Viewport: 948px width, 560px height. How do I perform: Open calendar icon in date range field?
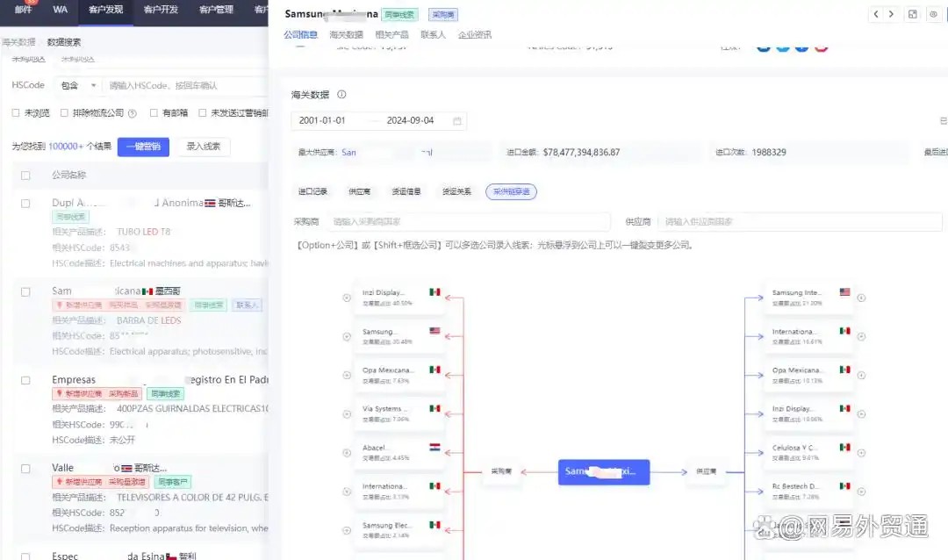coord(457,121)
